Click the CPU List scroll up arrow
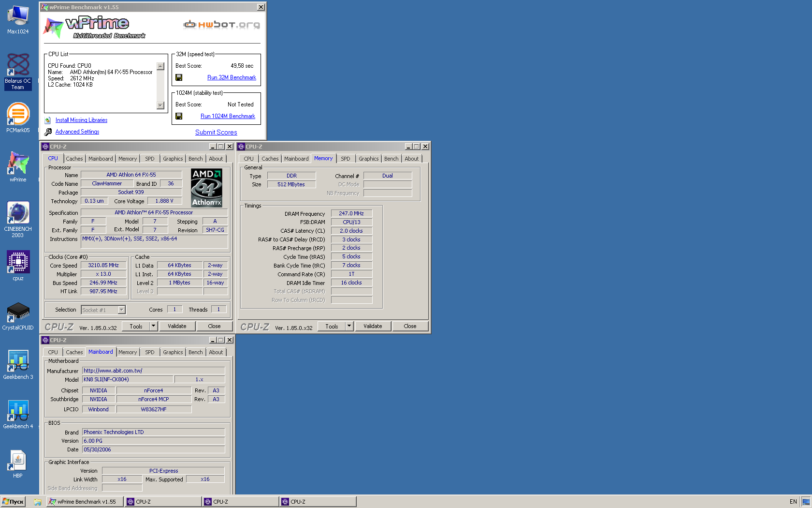 (160, 66)
